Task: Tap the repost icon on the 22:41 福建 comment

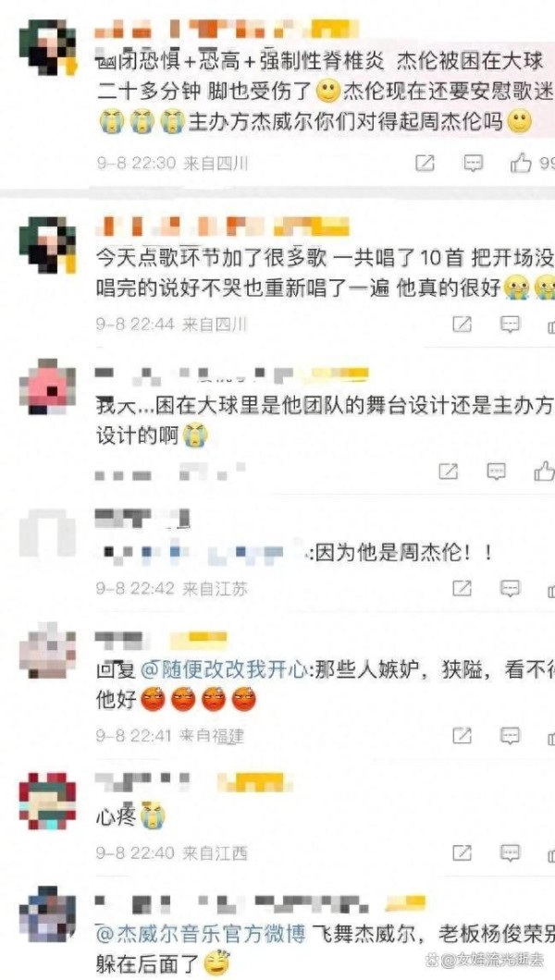Action: [462, 735]
